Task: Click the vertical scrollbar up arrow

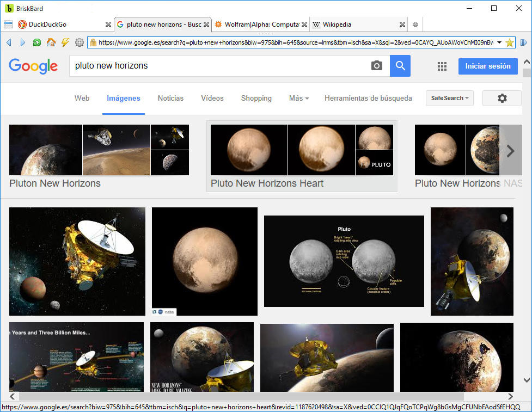Action: tap(527, 62)
